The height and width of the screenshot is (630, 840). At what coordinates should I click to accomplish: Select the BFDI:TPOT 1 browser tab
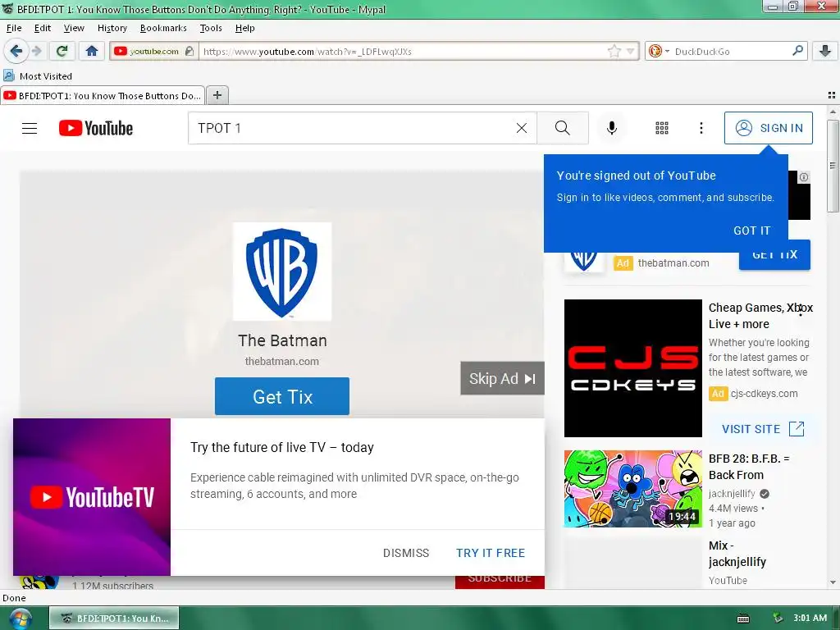tap(103, 95)
